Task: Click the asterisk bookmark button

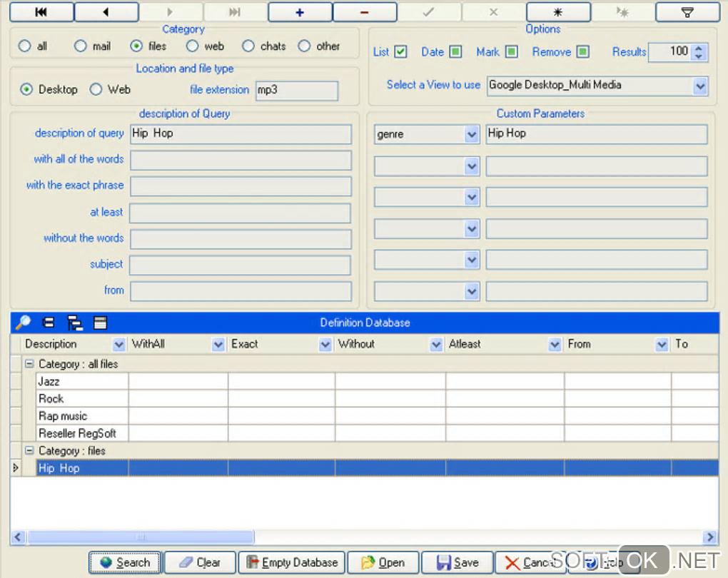Action: (558, 12)
